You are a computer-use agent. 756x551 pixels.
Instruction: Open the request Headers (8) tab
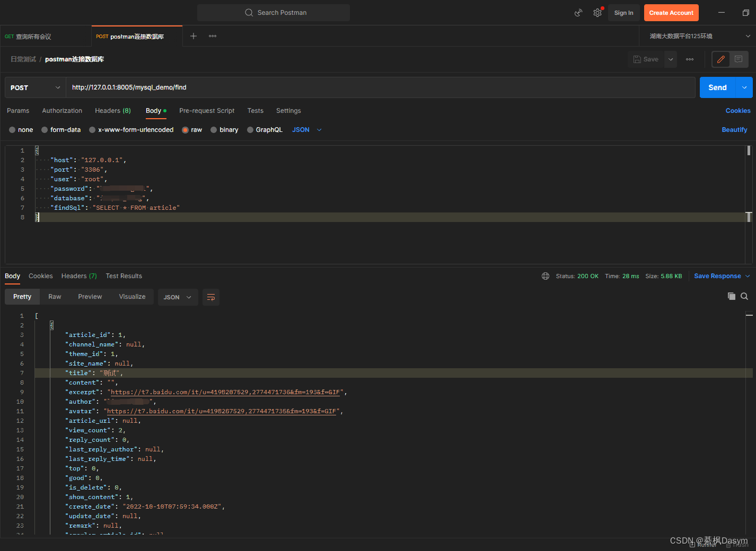coord(113,111)
